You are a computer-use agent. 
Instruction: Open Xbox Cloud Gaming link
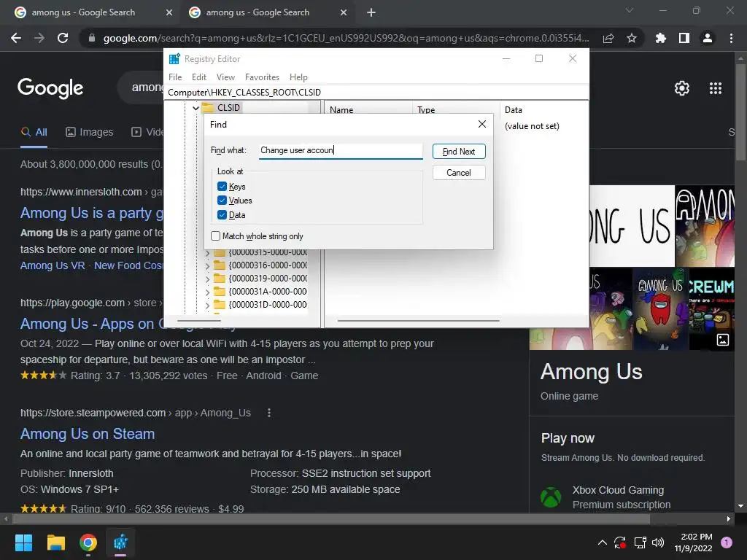[x=618, y=490]
